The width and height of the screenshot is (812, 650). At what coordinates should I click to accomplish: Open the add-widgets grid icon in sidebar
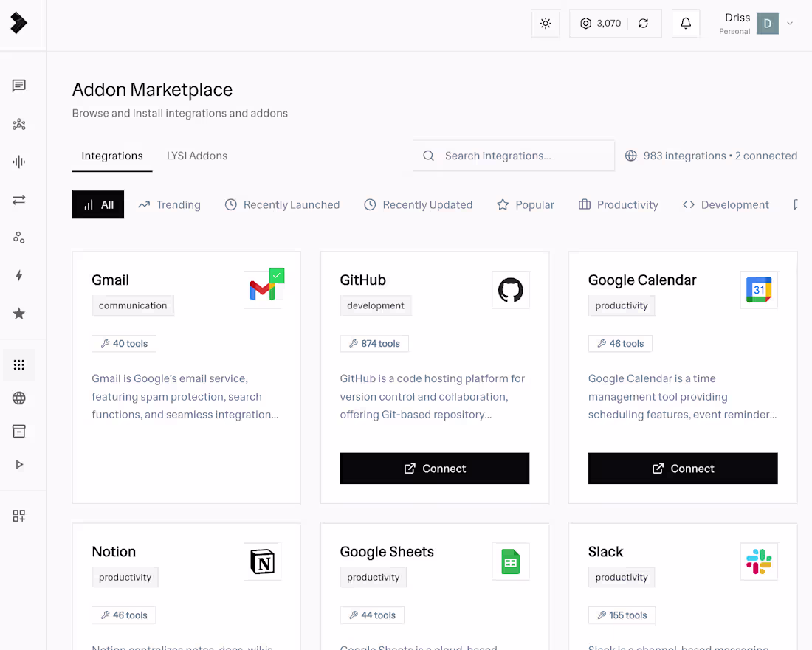pos(19,516)
